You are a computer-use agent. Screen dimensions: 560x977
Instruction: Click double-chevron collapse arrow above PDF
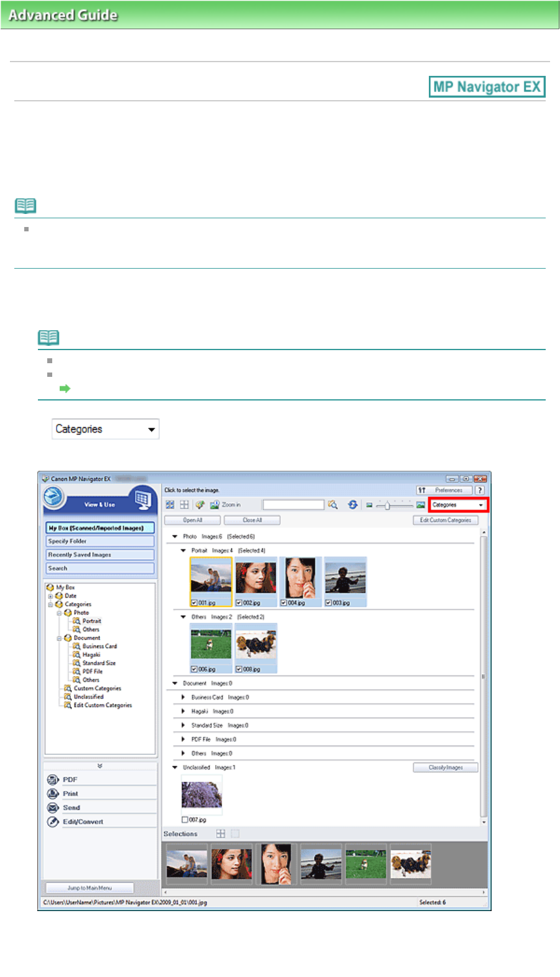pyautogui.click(x=99, y=766)
